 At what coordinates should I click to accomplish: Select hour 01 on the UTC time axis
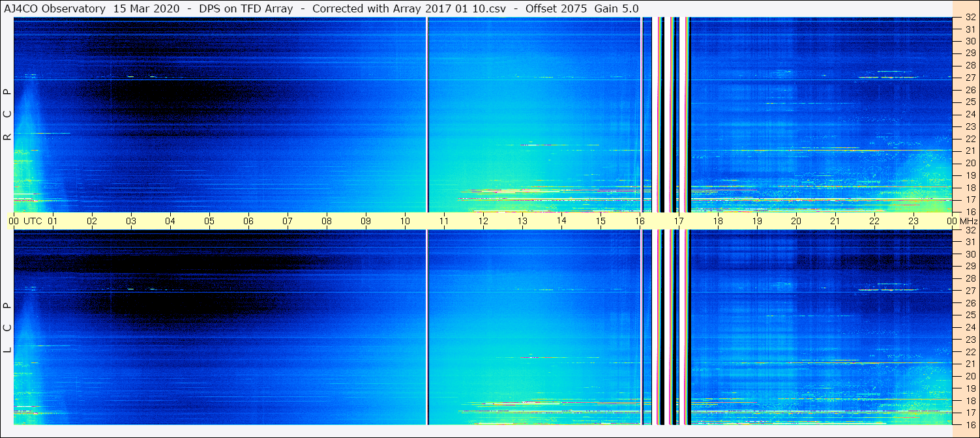(x=53, y=221)
